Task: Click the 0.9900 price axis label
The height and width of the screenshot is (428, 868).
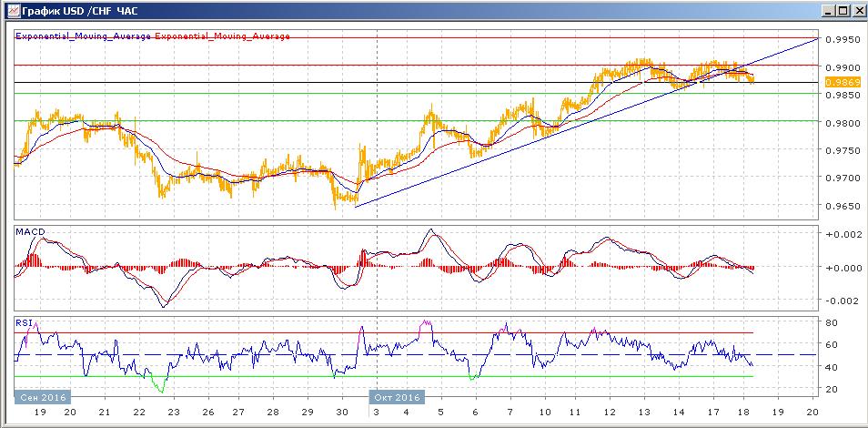Action: [x=843, y=67]
